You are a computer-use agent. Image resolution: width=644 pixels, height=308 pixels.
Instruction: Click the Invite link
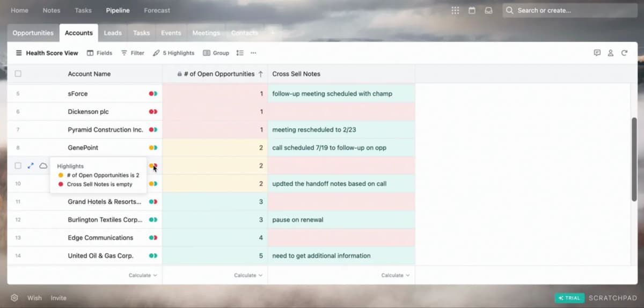coord(59,298)
